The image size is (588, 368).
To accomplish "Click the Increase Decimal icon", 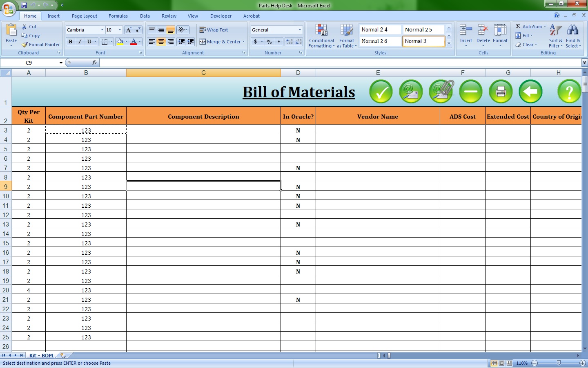I will (x=290, y=42).
